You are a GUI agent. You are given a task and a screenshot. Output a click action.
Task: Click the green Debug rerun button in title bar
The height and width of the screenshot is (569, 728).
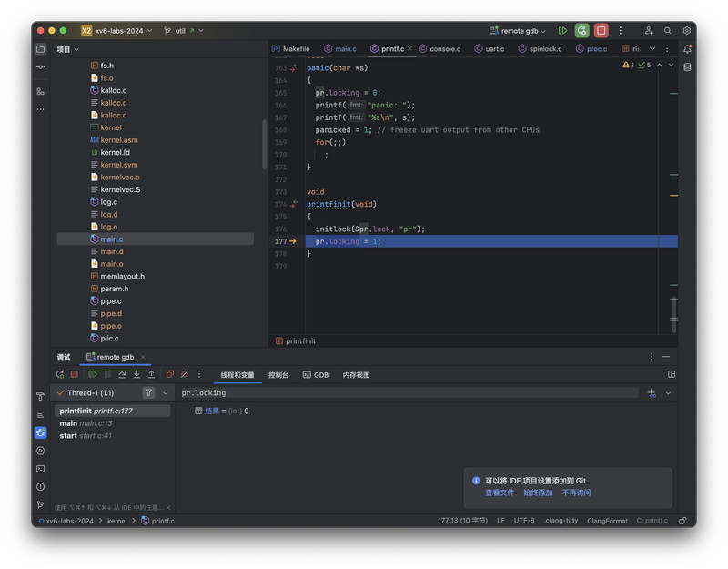[x=581, y=31]
